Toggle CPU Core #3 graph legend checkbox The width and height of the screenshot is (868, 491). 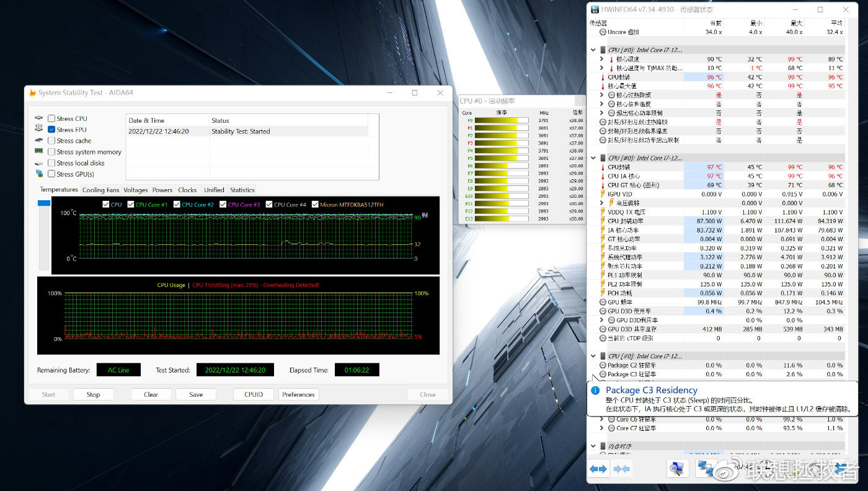(x=223, y=205)
